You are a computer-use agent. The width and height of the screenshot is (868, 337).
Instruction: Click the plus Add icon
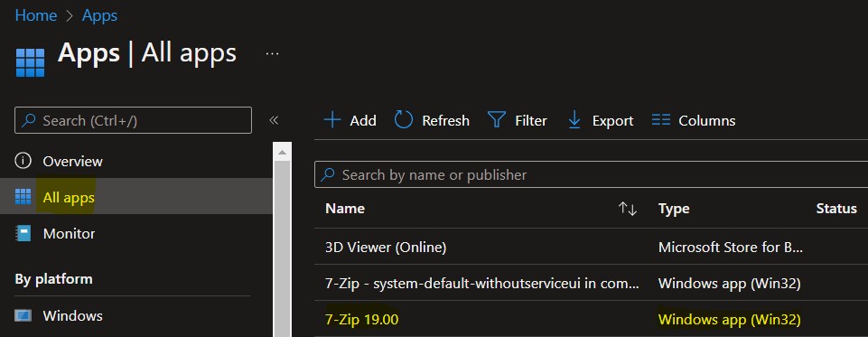[x=332, y=120]
